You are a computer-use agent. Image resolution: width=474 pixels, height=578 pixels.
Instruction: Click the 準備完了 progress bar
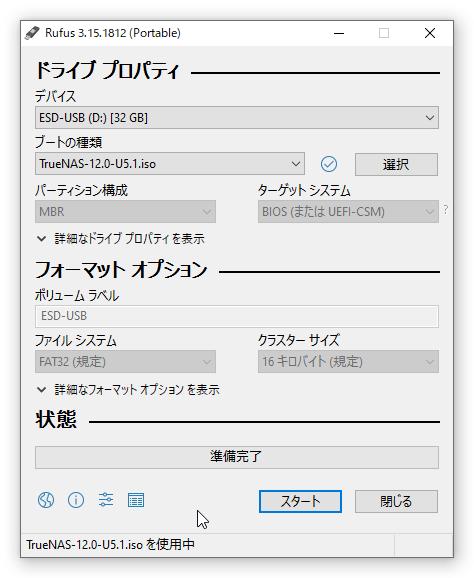click(x=237, y=457)
